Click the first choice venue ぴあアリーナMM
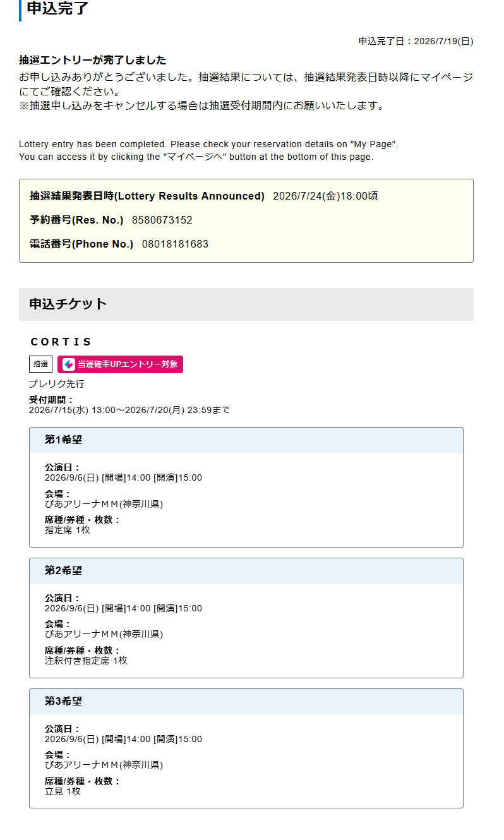 (x=104, y=504)
